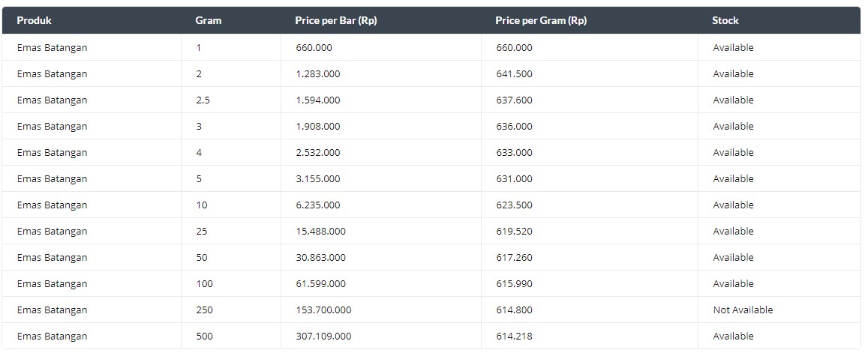Screen dimensions: 868x359
Task: Select the Price per Bar (Rp) header
Action: click(x=336, y=20)
